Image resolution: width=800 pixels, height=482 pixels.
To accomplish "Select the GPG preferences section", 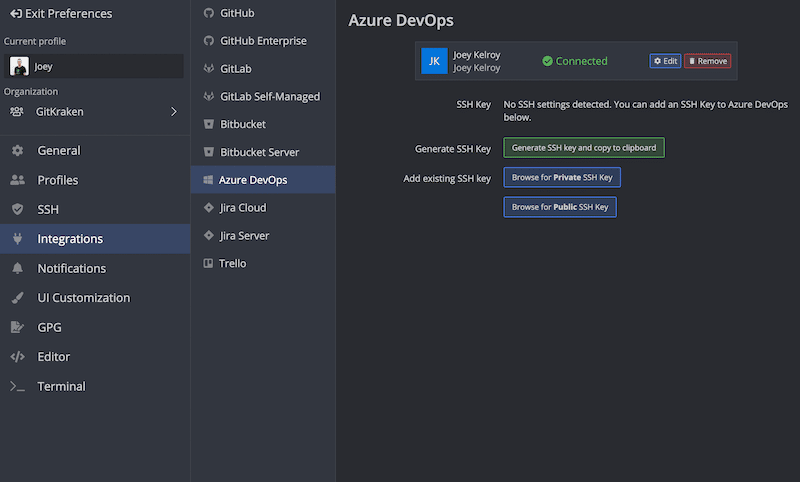I will click(x=50, y=328).
